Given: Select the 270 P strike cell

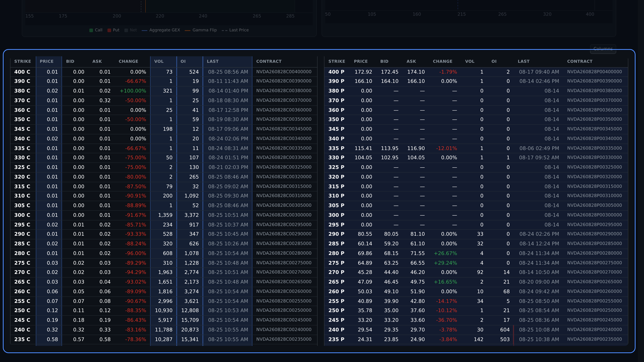Looking at the screenshot, I should click(x=336, y=272).
